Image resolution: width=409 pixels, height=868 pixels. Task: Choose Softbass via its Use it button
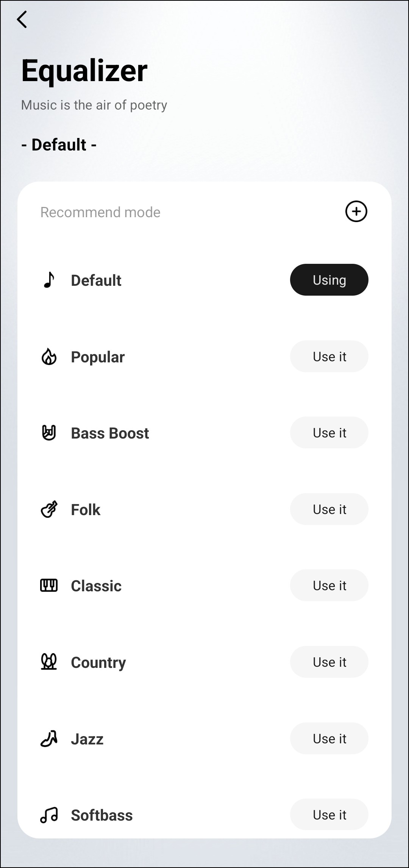[x=329, y=815]
